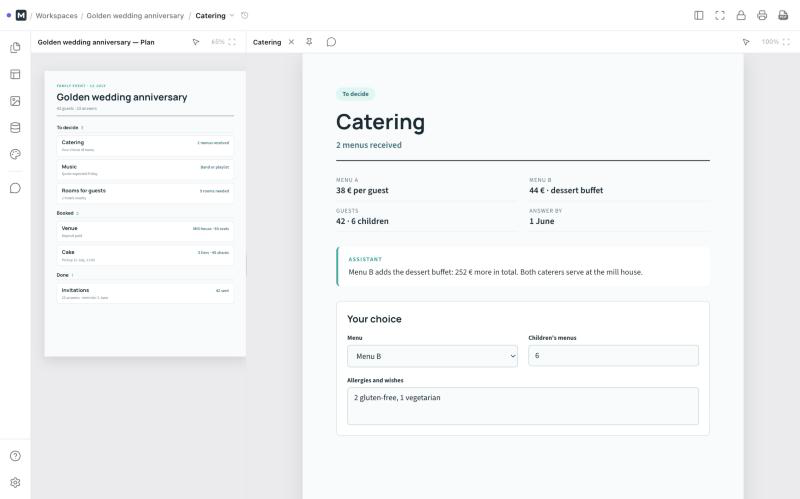Toggle the side panel layout icon
Viewport: 800px width, 499px height.
(x=699, y=15)
